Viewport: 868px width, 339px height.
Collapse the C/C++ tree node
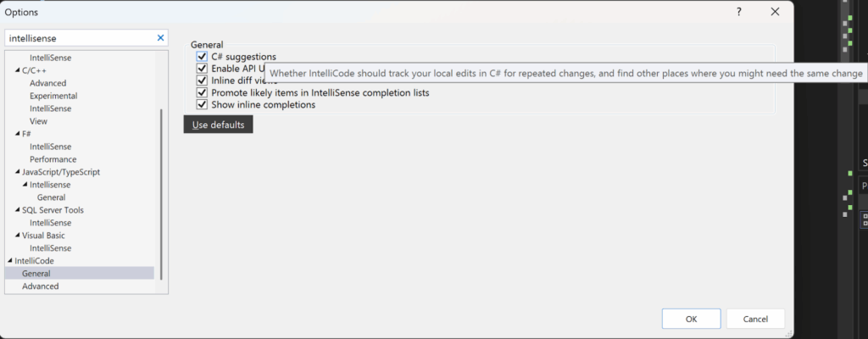click(17, 70)
